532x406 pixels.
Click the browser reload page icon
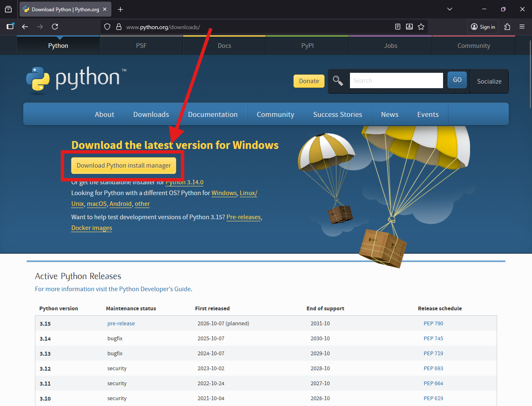55,27
